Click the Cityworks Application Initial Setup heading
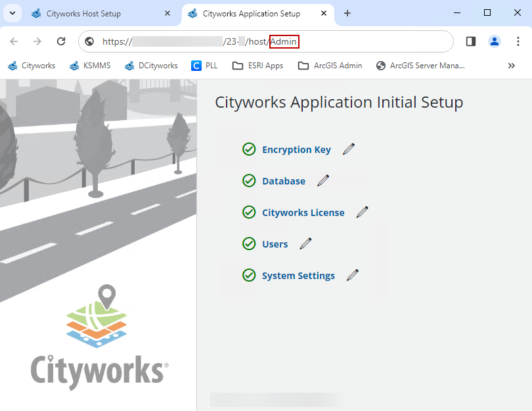This screenshot has height=411, width=532. 339,102
